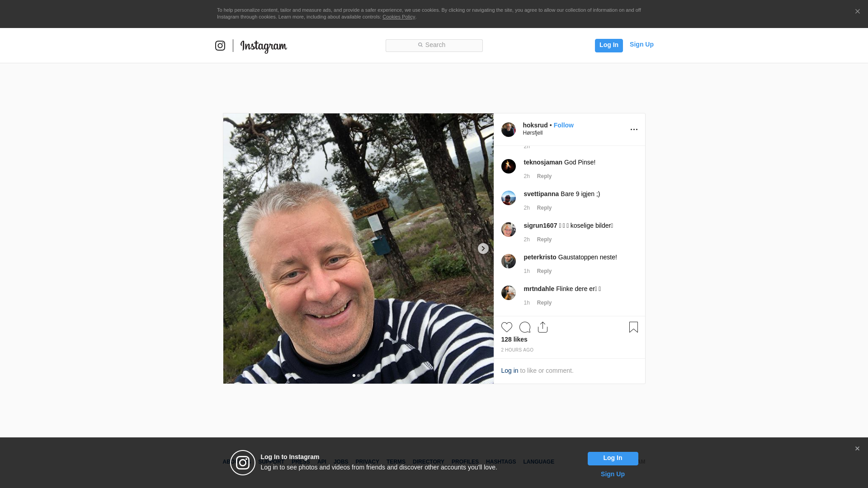Close the bottom login prompt banner
Screen dimensions: 868x488
857,449
